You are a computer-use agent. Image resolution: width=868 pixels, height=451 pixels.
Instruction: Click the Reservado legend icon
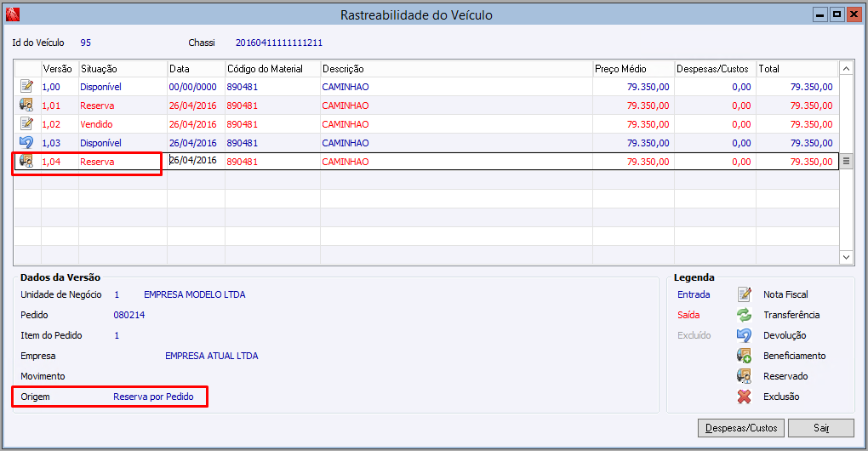pos(745,376)
